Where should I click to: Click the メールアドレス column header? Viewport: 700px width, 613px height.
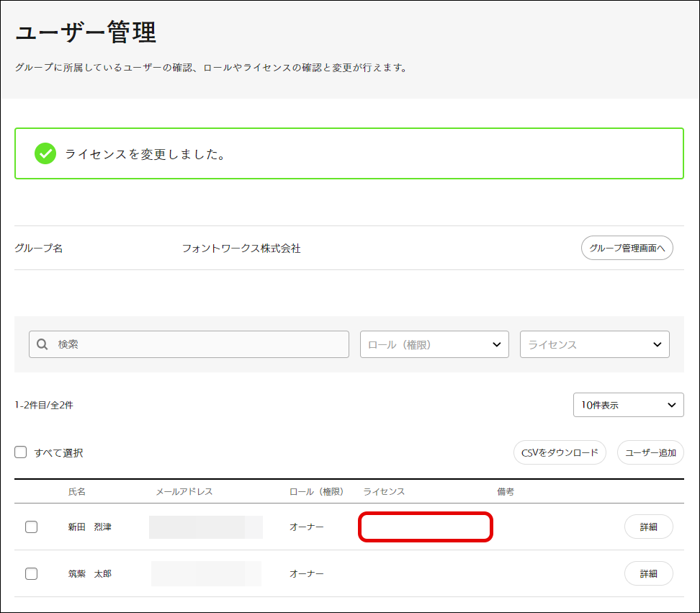tap(184, 491)
